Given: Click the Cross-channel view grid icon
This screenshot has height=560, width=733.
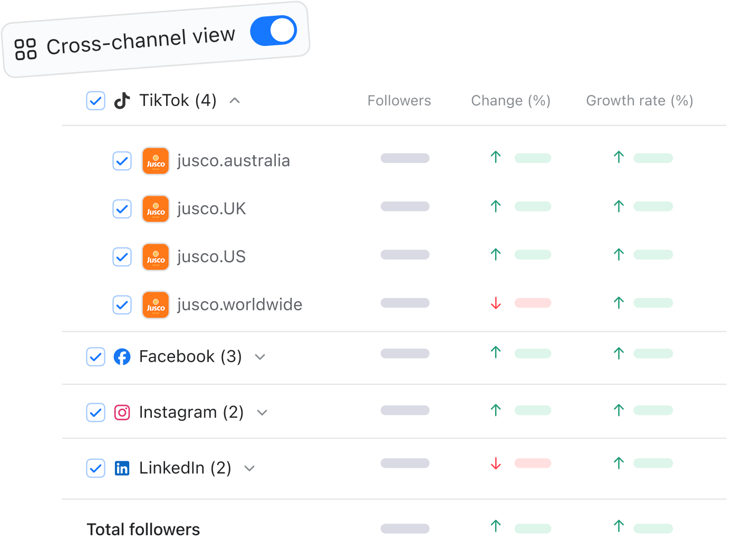Looking at the screenshot, I should (25, 49).
